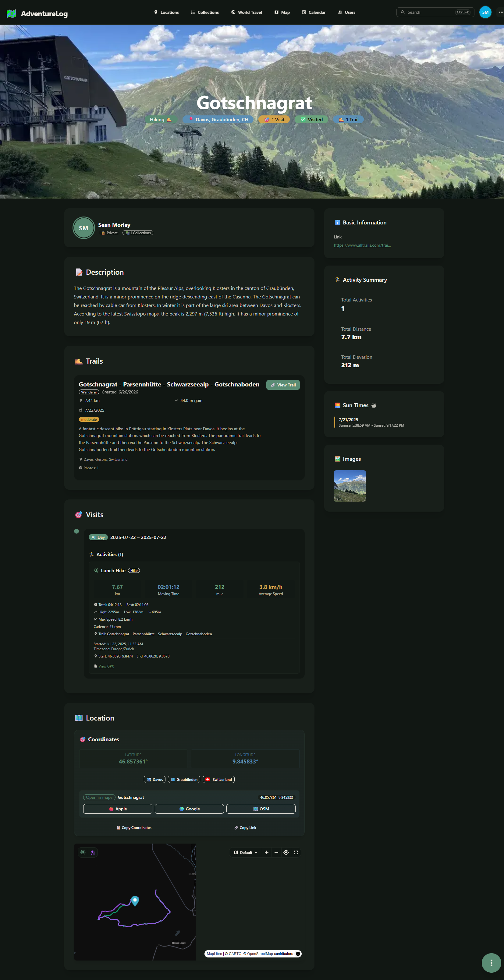Click the latitude value 46.857361°
Image resolution: width=504 pixels, height=980 pixels.
click(x=133, y=761)
